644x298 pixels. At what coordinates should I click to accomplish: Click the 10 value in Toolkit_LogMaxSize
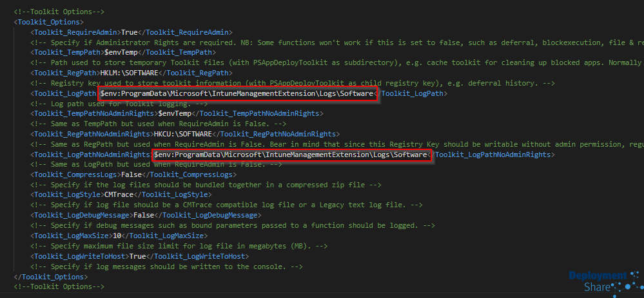(x=117, y=236)
